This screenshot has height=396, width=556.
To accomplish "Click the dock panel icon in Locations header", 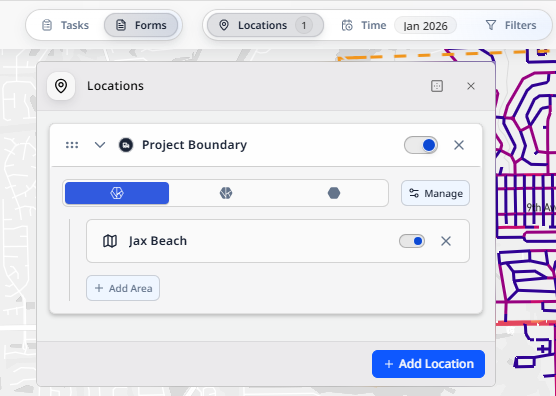I will click(437, 86).
